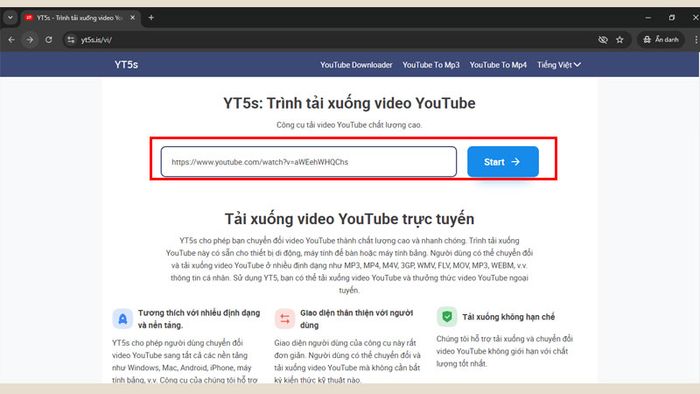
Task: Open YouTube To Mp4 nav link
Action: coord(498,65)
